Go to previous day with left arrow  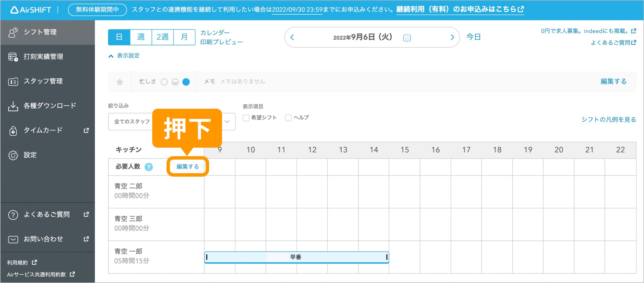tap(292, 37)
